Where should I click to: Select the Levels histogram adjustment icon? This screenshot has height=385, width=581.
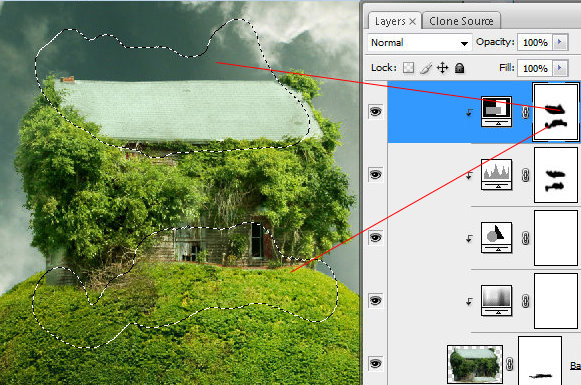pyautogui.click(x=497, y=174)
